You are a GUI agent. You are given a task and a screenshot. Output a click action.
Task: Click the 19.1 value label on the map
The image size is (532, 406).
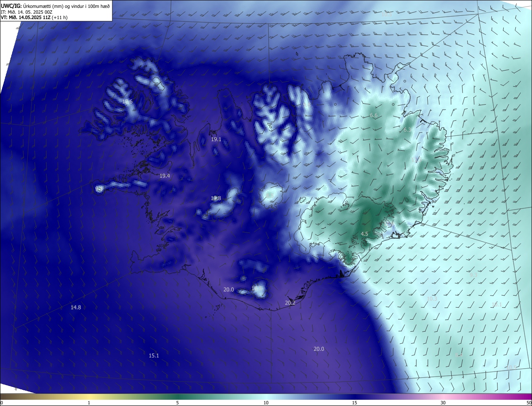(x=216, y=139)
